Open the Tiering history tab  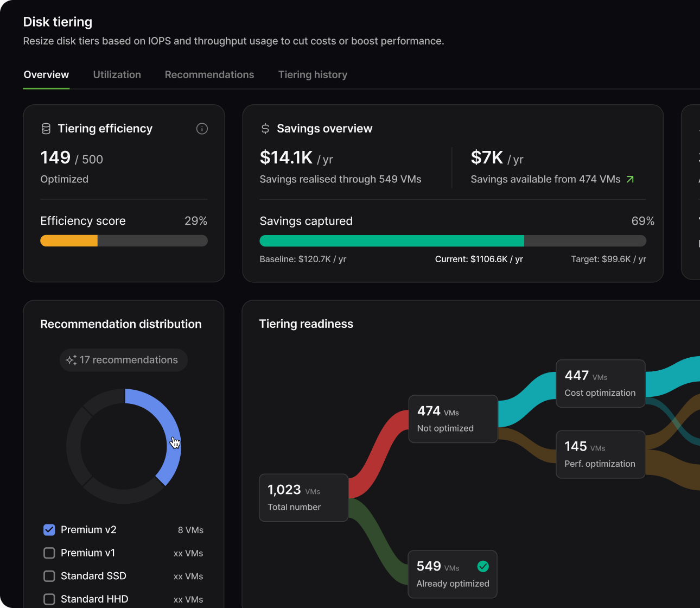[313, 75]
